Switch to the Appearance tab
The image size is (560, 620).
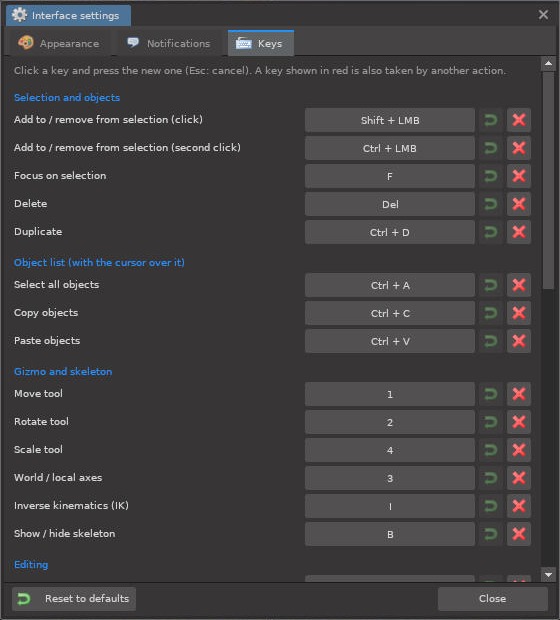pos(59,43)
